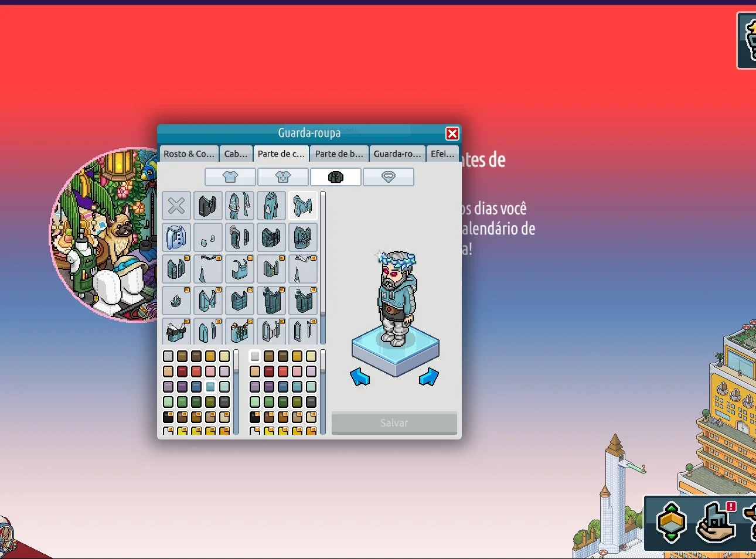Choose the plain T-shirt category icon
This screenshot has width=756, height=559.
[x=230, y=177]
